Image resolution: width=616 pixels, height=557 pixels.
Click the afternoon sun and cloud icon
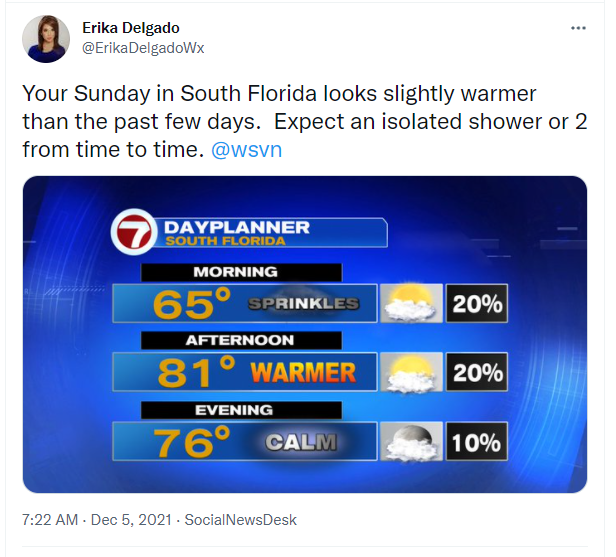411,372
